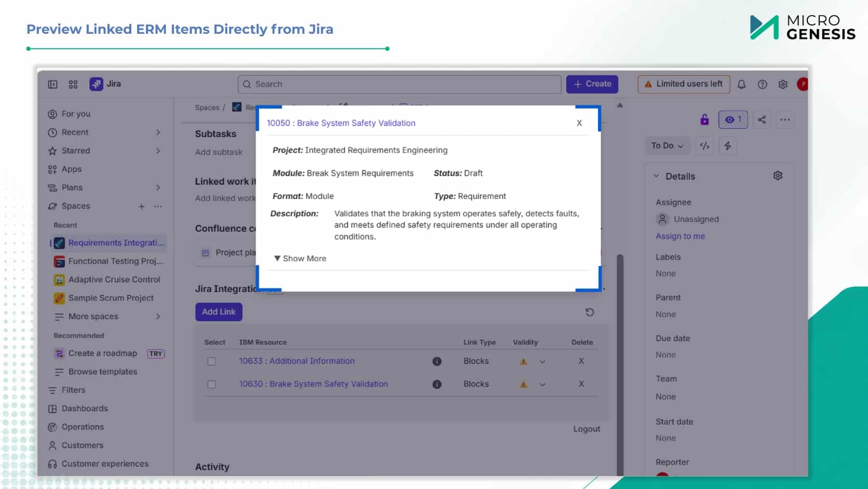The height and width of the screenshot is (489, 868).
Task: Click the Logout link
Action: point(587,429)
